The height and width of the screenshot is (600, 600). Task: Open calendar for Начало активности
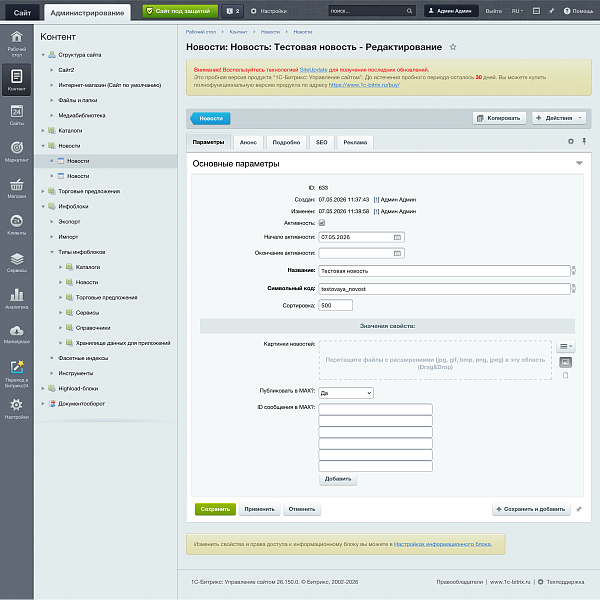(x=397, y=237)
